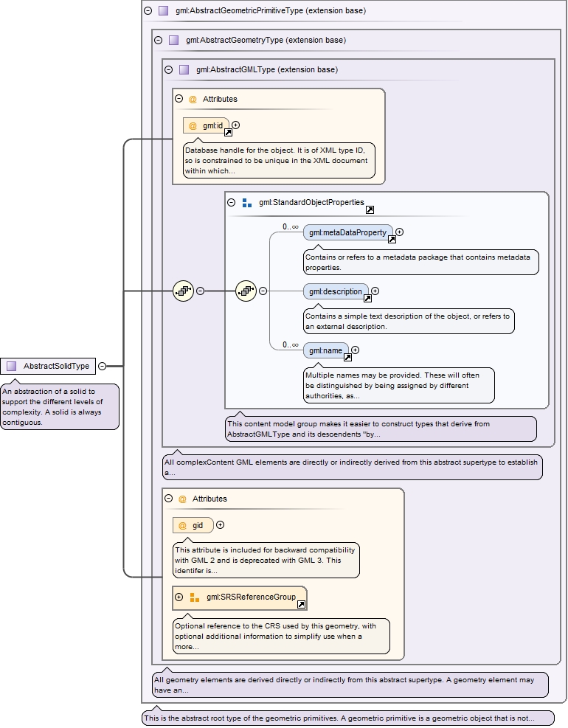Expand gml:description element

coord(375,291)
